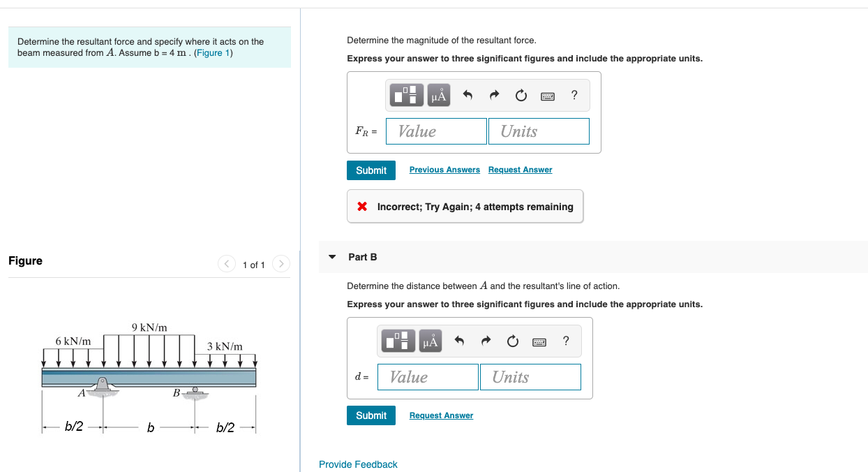
Task: Open the µÅ units picker in Part A toolbar
Action: click(x=438, y=95)
